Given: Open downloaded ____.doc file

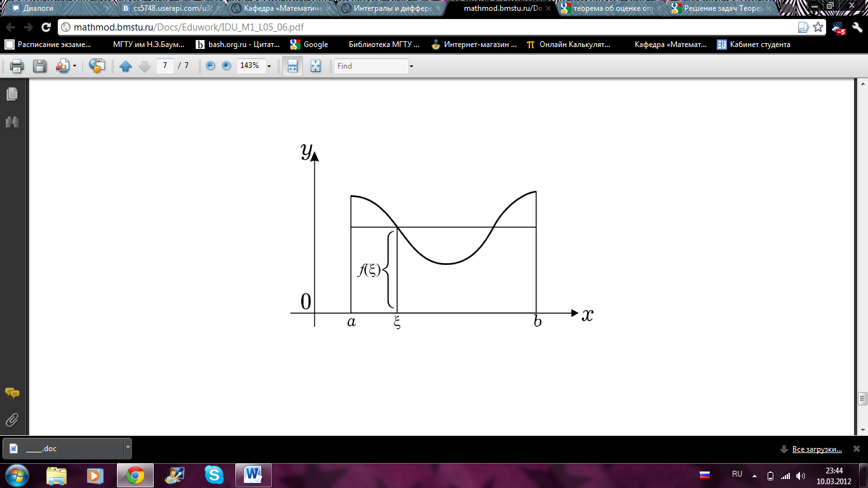Looking at the screenshot, I should 64,448.
